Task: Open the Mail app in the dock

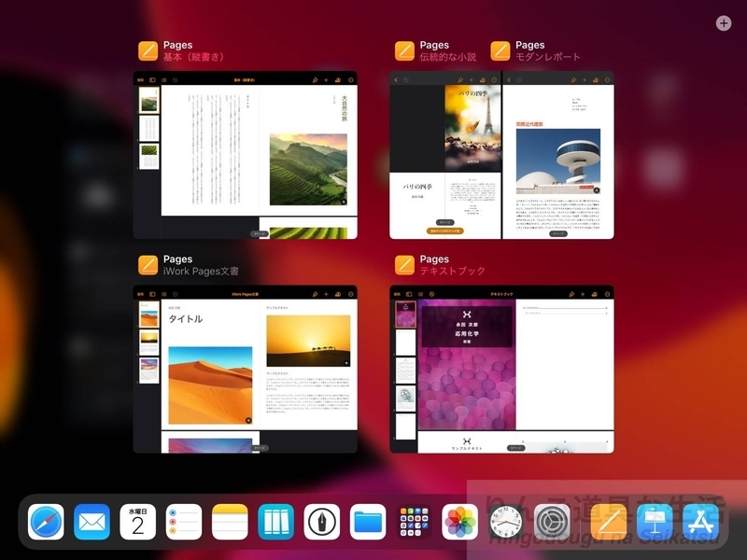Action: pos(92,522)
